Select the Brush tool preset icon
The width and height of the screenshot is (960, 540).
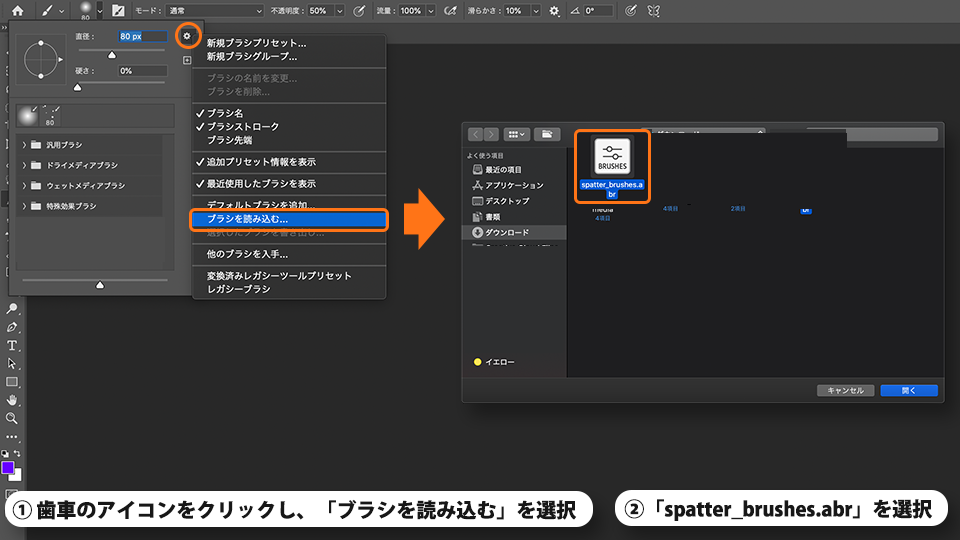(x=47, y=10)
